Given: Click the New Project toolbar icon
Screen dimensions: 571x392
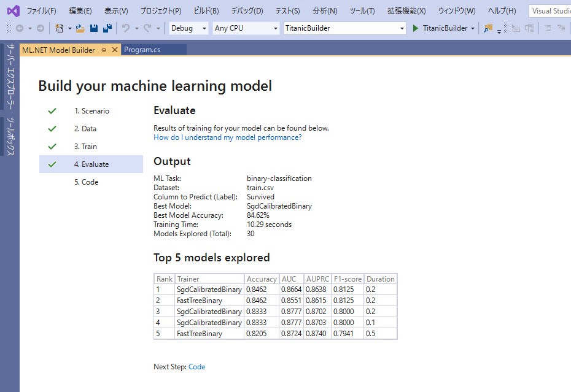Looking at the screenshot, I should (60, 28).
